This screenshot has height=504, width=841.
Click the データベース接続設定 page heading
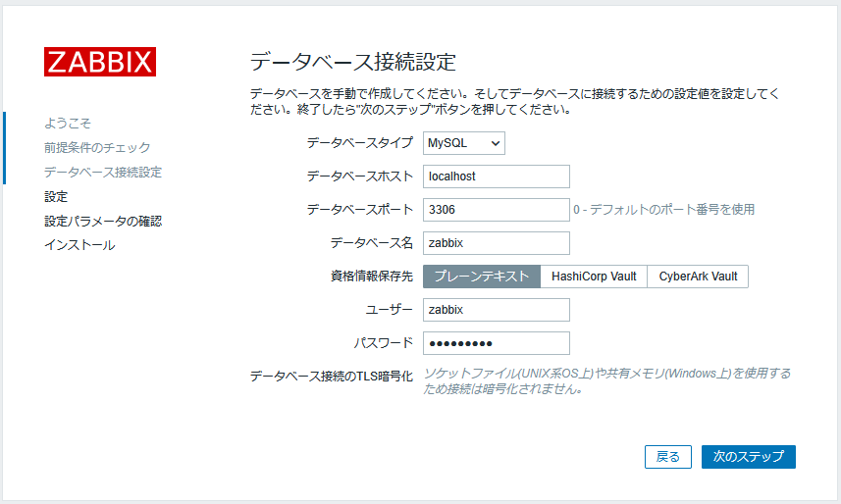pos(353,62)
